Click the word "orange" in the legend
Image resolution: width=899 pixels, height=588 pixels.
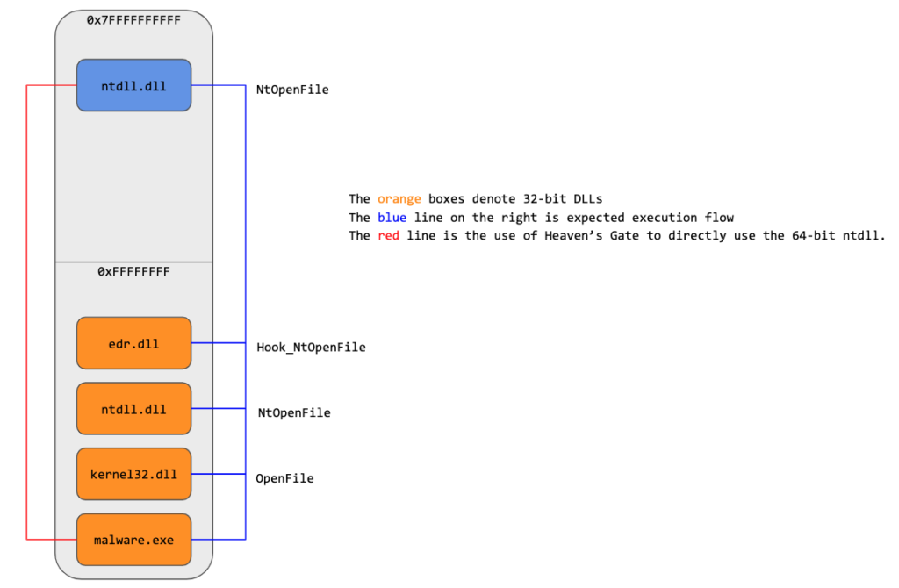399,199
